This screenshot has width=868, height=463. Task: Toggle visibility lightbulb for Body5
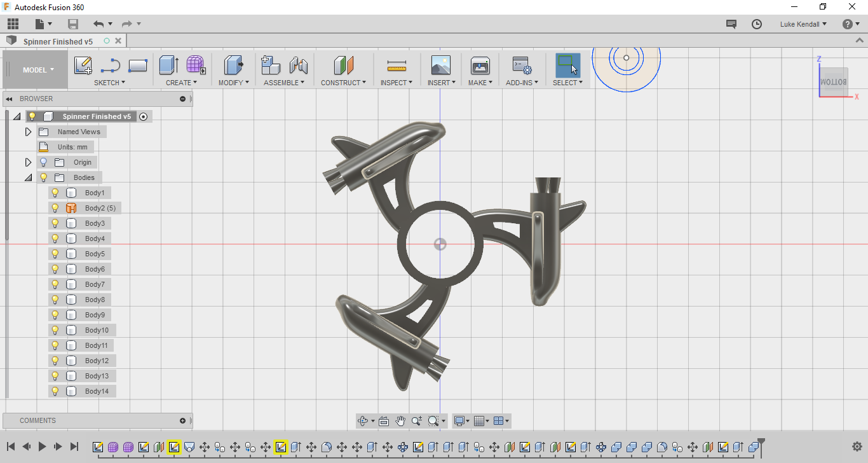coord(55,254)
